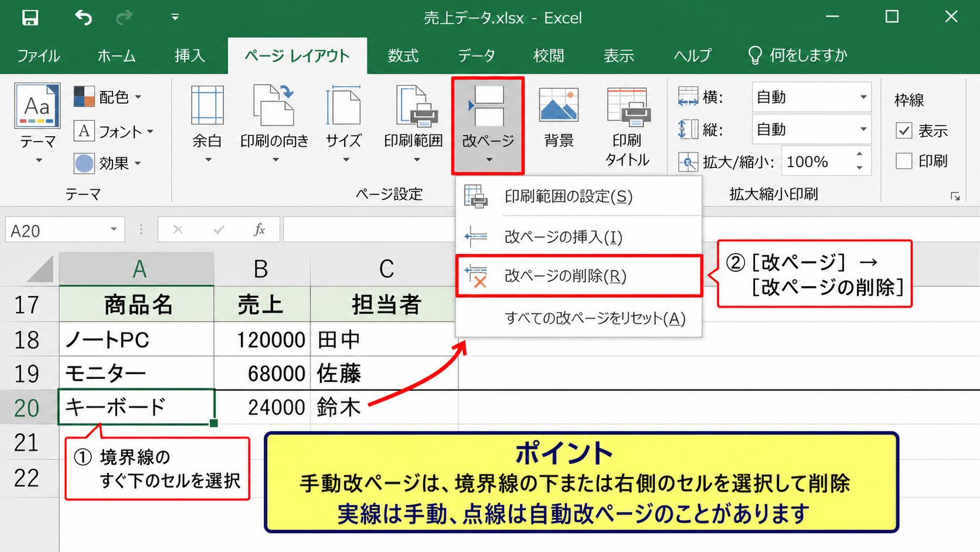Select the キーボード cell
This screenshot has height=552, width=980.
tap(137, 407)
